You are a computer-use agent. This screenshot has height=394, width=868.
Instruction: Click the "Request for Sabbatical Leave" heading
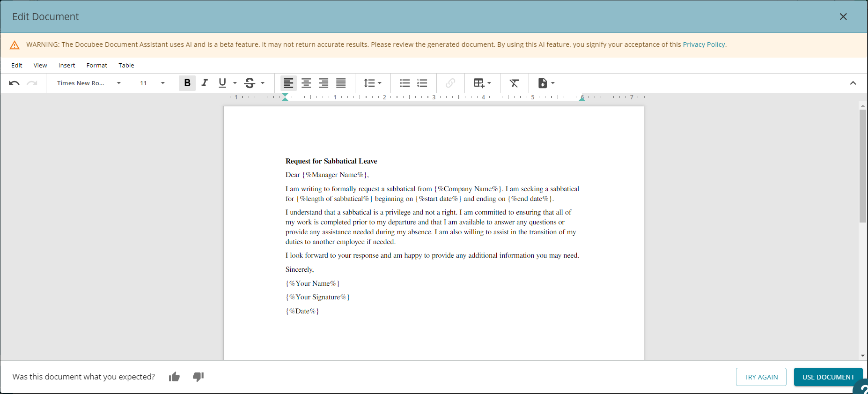331,161
